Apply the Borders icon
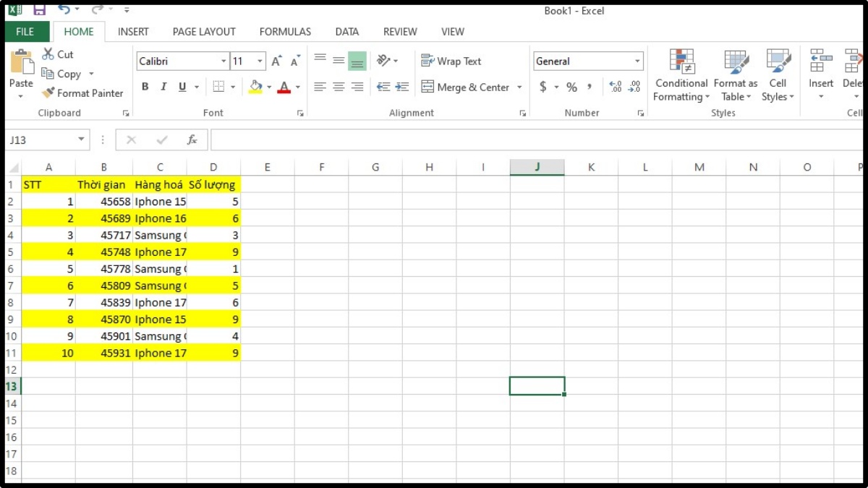 coord(218,87)
